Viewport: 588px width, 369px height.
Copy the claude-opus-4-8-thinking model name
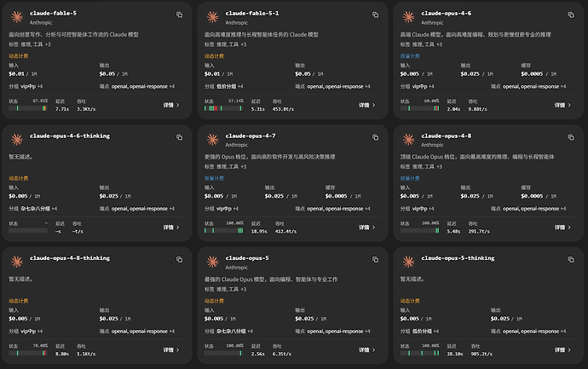179,260
